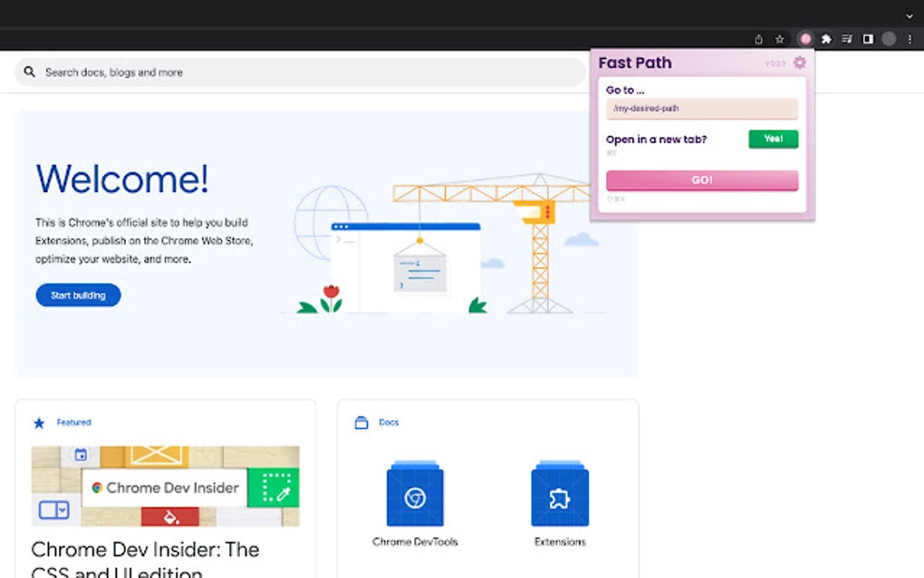The width and height of the screenshot is (924, 578).
Task: Toggle 'Open in a new tab?' to Yes
Action: click(x=773, y=139)
